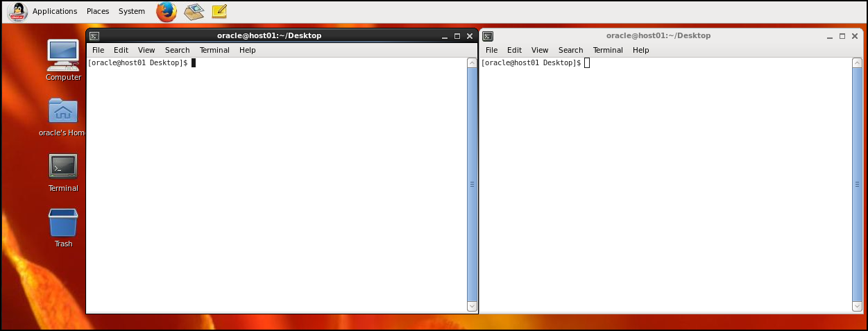Click scroll-up arrow in left terminal
868x331 pixels.
tap(472, 63)
